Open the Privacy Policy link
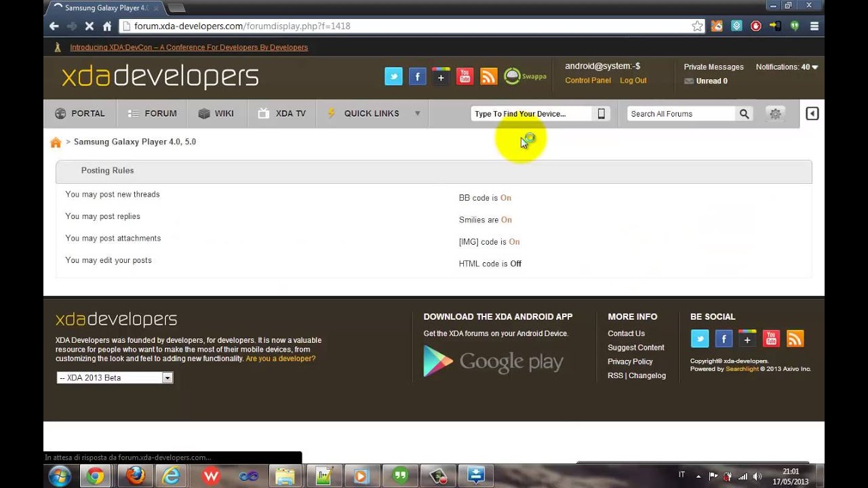The height and width of the screenshot is (488, 868). click(630, 362)
